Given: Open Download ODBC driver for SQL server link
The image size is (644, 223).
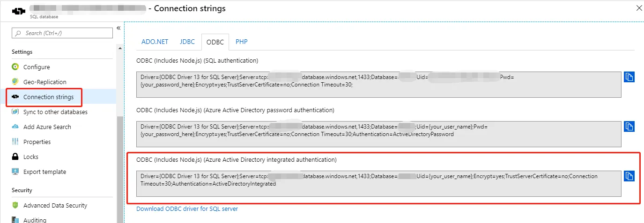Looking at the screenshot, I should click(187, 209).
